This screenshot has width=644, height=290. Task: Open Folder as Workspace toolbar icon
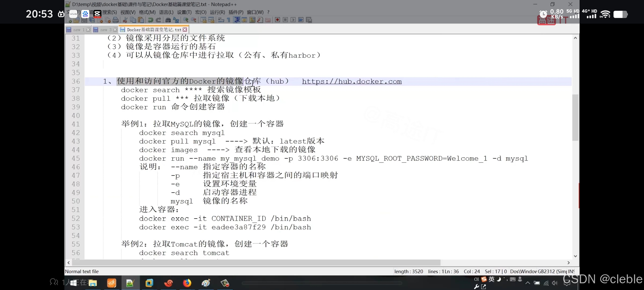268,20
